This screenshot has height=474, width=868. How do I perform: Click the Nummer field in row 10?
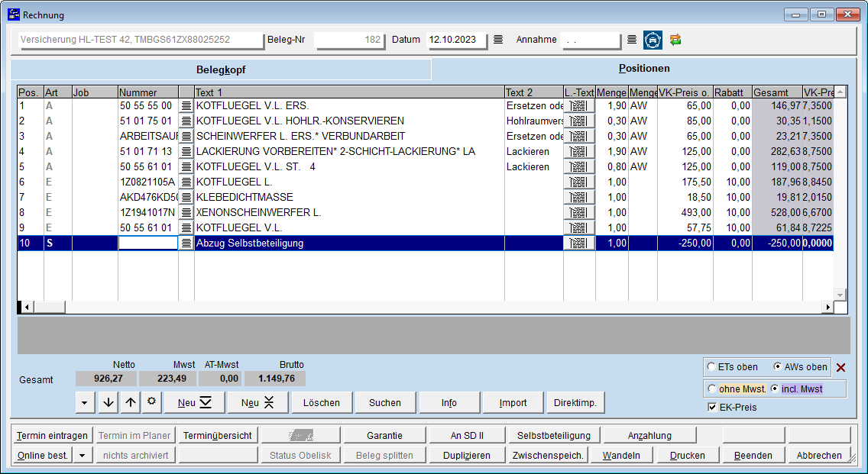[147, 243]
